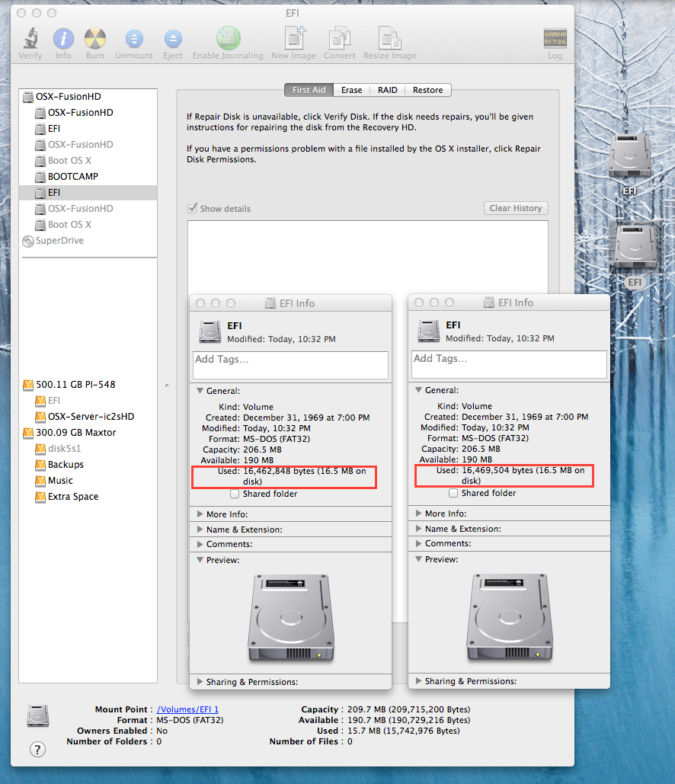Viewport: 675px width, 784px height.
Task: Click the Clear History button
Action: (x=516, y=208)
